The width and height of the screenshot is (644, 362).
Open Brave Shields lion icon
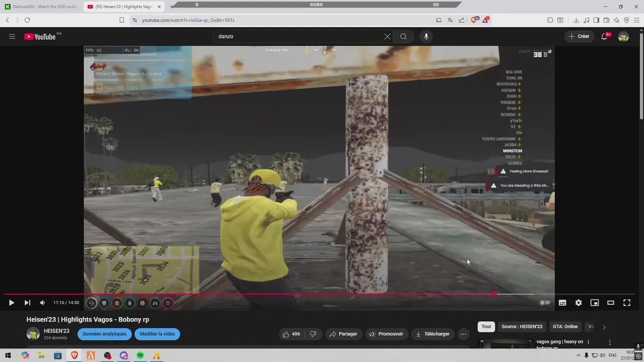pyautogui.click(x=474, y=20)
